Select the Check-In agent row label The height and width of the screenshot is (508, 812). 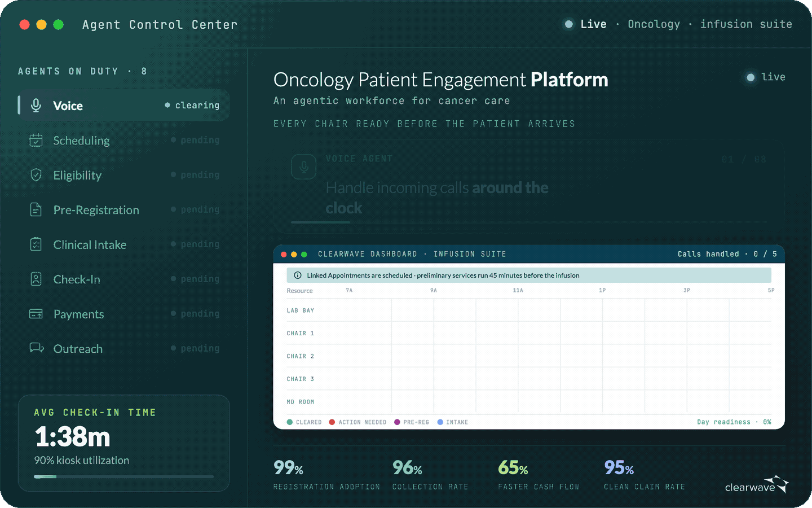coord(77,279)
